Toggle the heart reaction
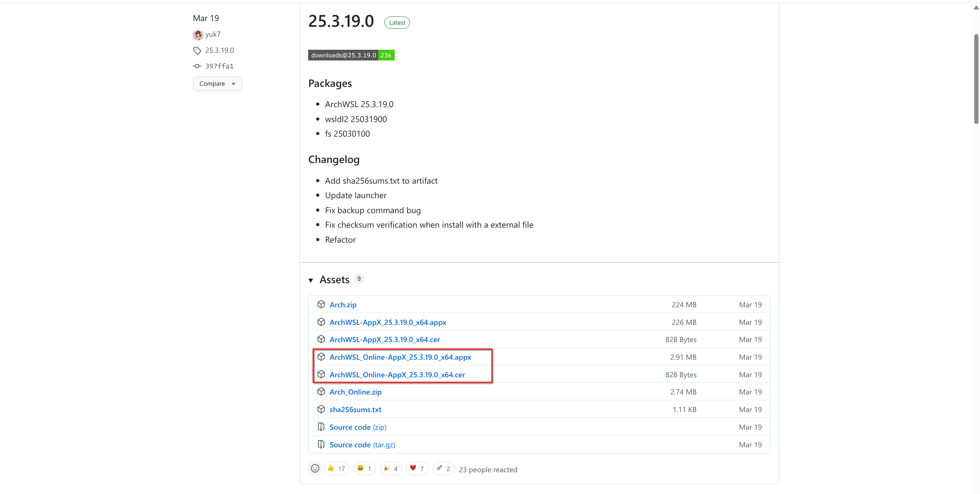This screenshot has height=494, width=980. (x=417, y=469)
